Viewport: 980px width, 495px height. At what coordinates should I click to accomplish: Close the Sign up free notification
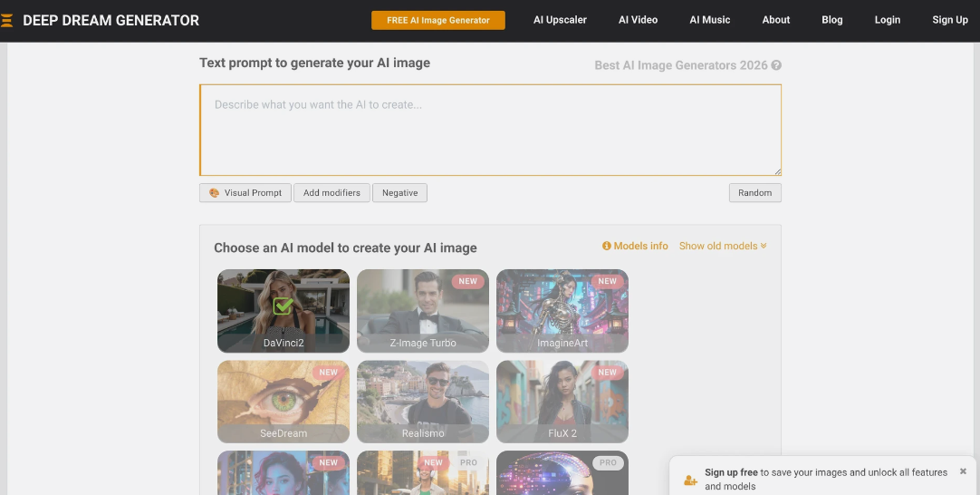pos(963,471)
